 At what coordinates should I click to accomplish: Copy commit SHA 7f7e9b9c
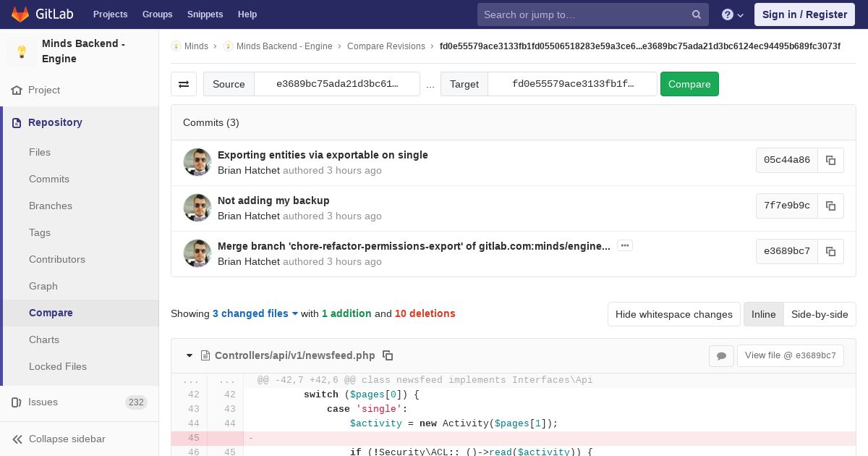[830, 206]
